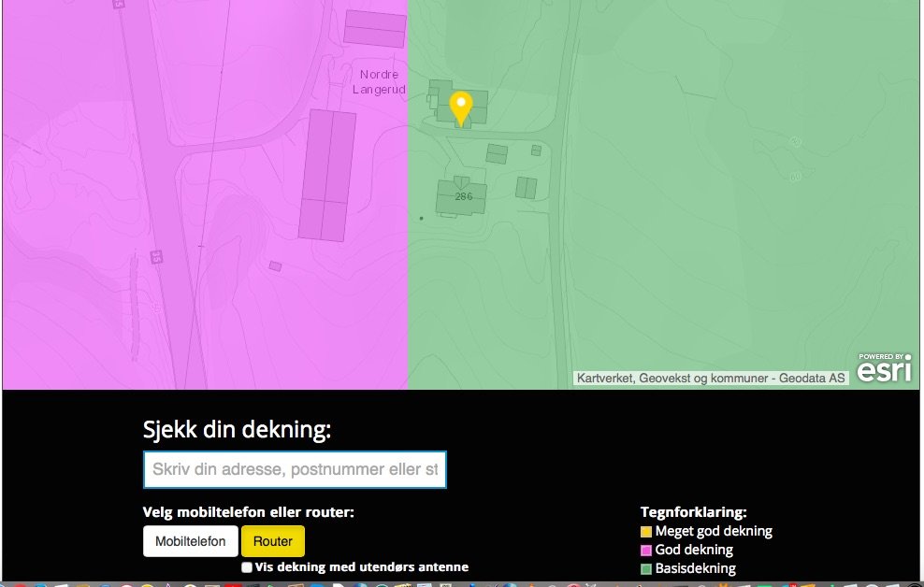Select the Router button
This screenshot has height=587, width=924.
point(273,541)
